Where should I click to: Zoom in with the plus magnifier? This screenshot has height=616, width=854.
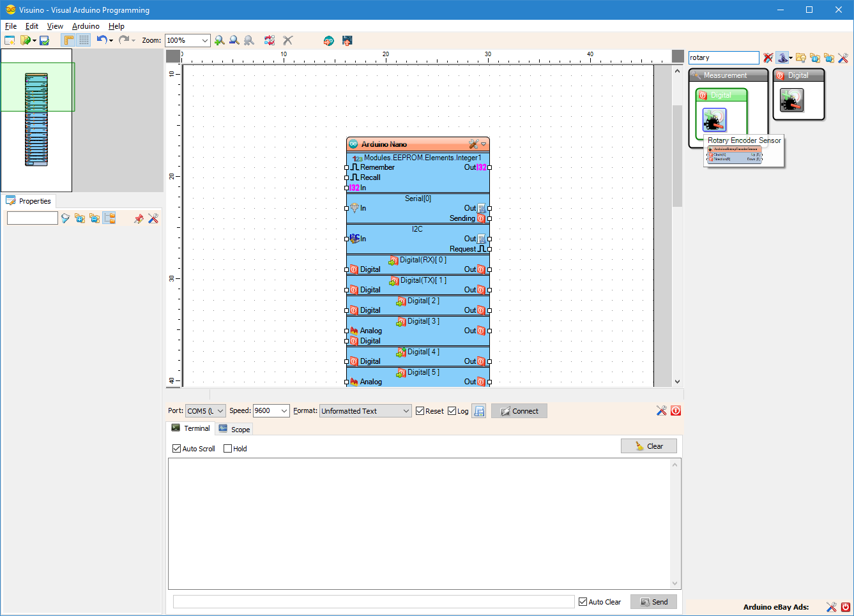pyautogui.click(x=220, y=40)
